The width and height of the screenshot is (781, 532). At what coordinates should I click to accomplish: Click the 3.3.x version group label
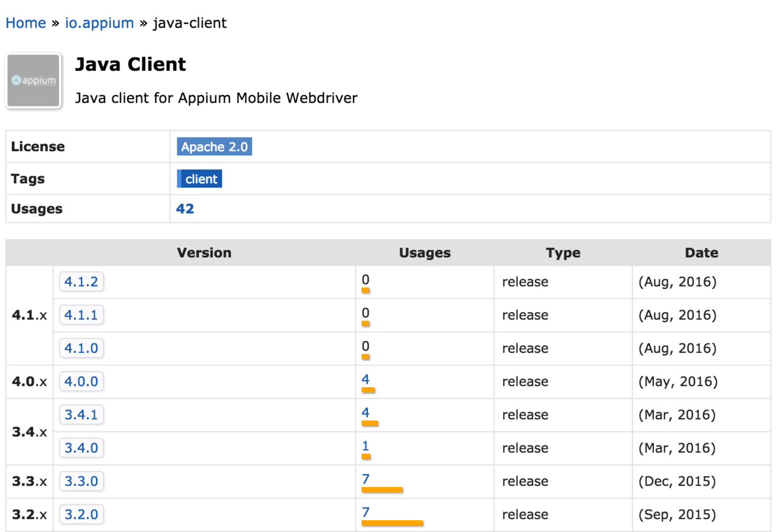[x=29, y=481]
